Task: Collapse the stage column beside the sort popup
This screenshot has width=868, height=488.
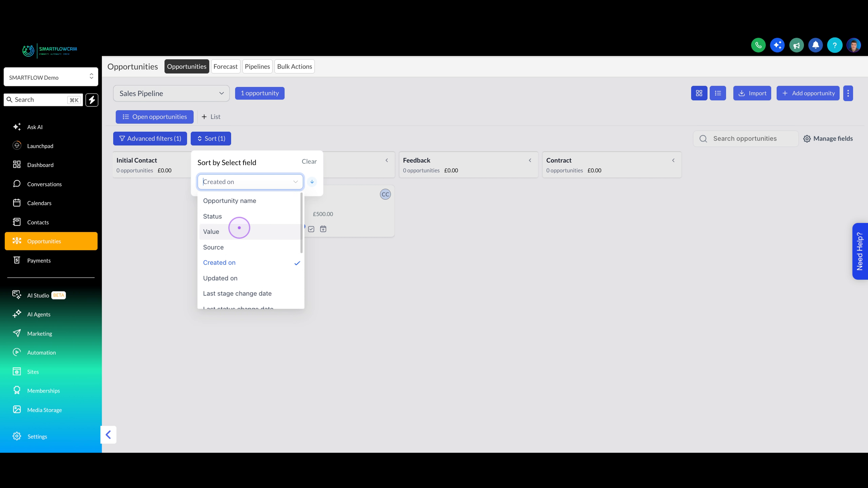Action: (387, 160)
